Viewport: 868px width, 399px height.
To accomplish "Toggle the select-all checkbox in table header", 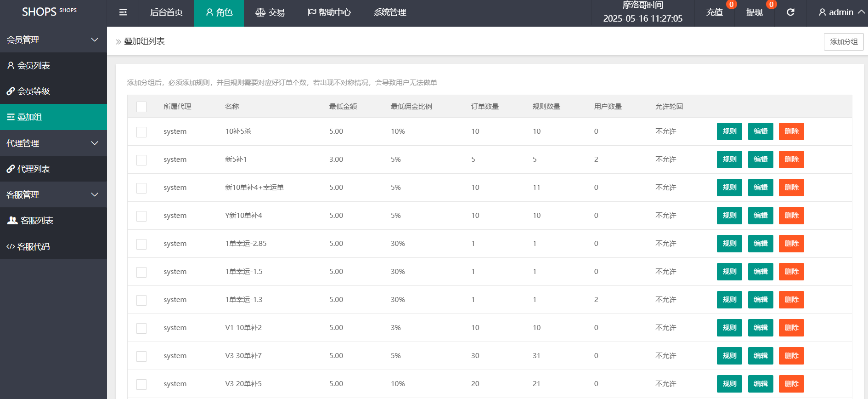I will [141, 107].
